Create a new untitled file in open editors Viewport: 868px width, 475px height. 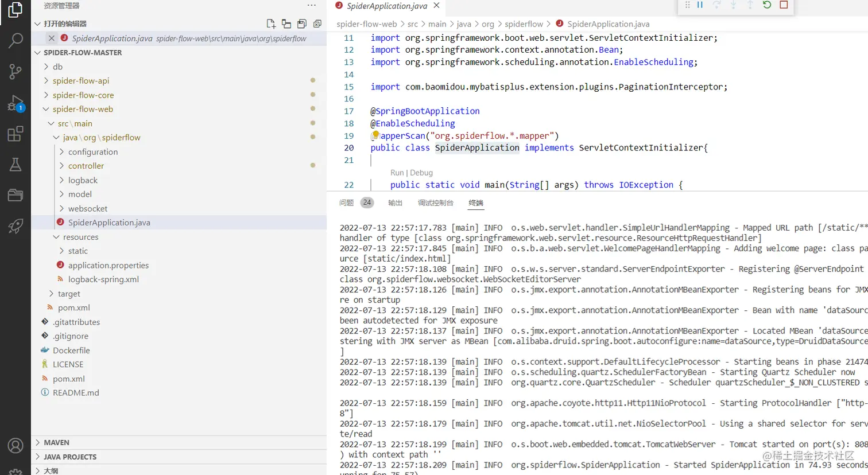tap(271, 24)
